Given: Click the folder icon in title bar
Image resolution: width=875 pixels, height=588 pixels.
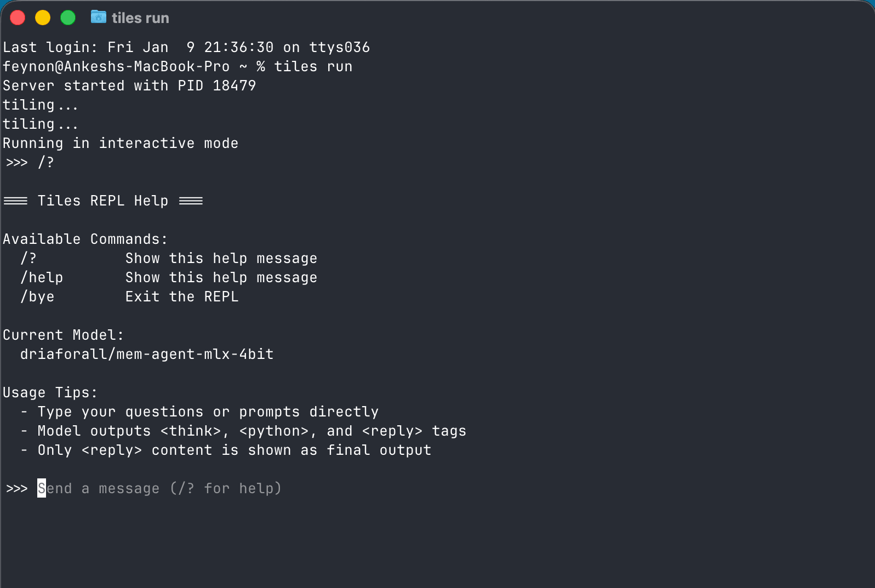Looking at the screenshot, I should click(x=99, y=17).
